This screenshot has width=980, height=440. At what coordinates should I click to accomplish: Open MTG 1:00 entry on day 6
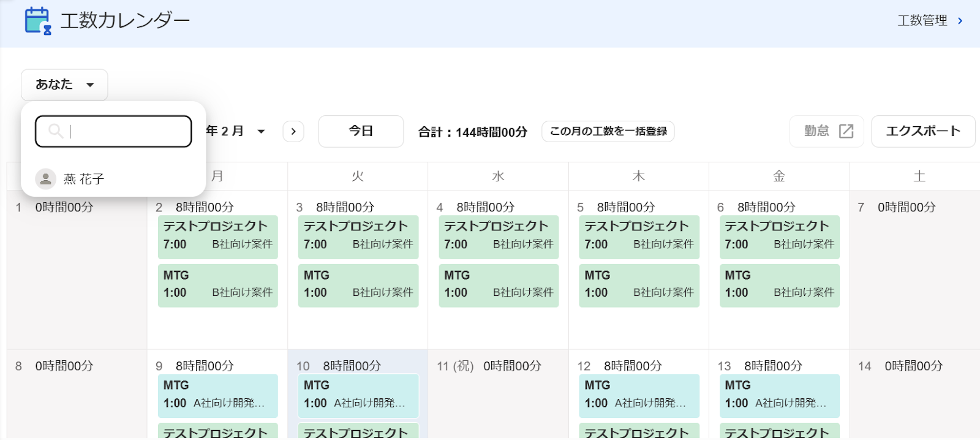pyautogui.click(x=780, y=286)
